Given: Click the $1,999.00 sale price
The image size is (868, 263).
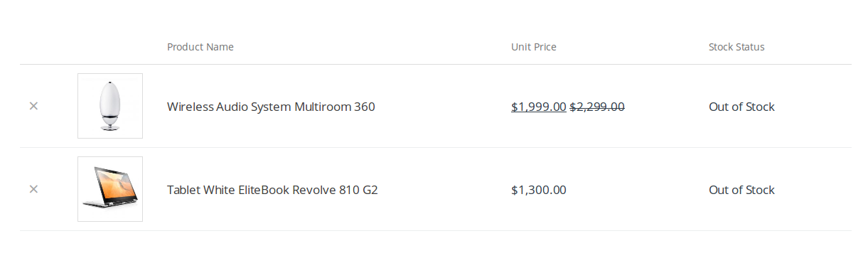Looking at the screenshot, I should pyautogui.click(x=539, y=107).
